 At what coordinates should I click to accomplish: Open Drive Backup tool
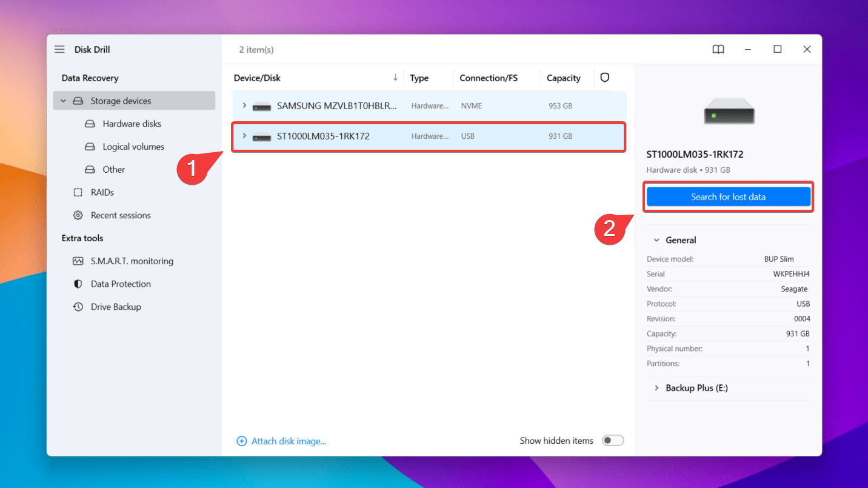point(116,307)
